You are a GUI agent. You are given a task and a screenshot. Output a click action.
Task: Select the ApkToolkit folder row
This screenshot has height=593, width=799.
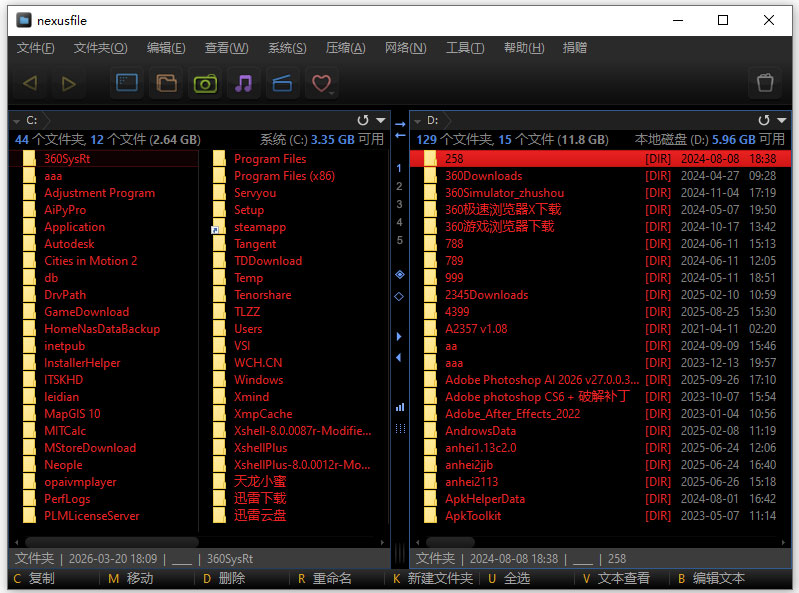click(x=600, y=516)
